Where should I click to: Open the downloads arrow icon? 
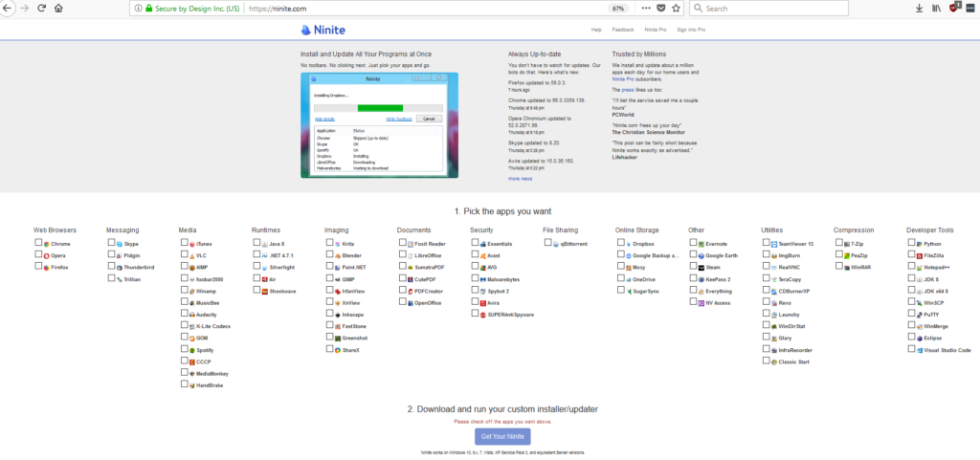coord(919,9)
